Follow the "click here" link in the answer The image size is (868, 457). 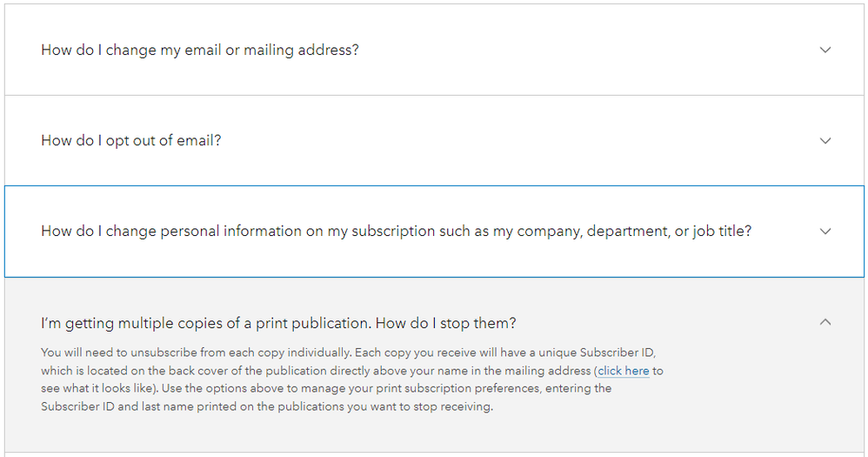(x=624, y=371)
